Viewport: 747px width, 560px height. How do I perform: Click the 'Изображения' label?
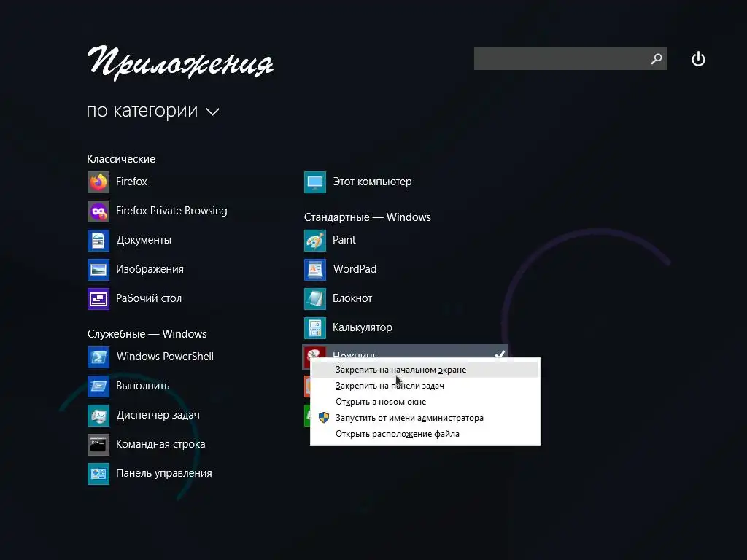[150, 269]
